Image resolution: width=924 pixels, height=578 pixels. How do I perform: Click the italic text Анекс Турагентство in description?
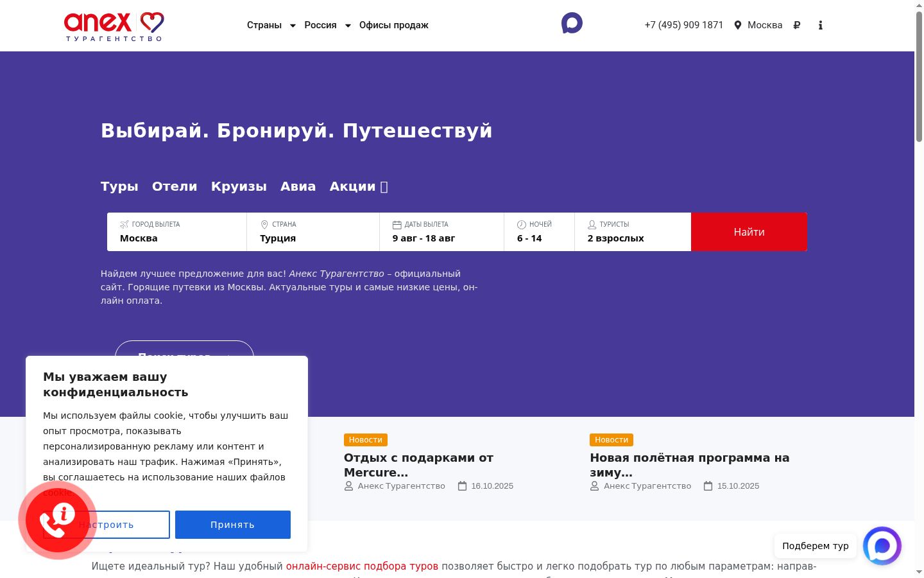[337, 274]
